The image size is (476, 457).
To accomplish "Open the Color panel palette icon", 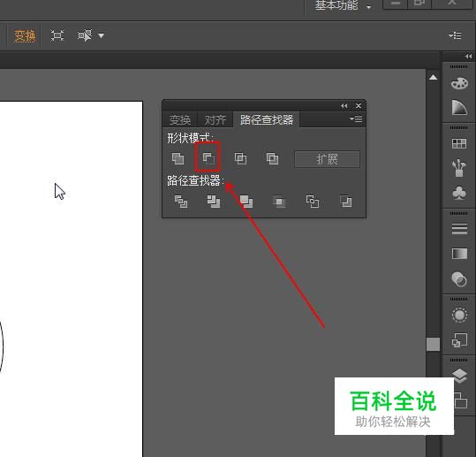I will (x=459, y=83).
